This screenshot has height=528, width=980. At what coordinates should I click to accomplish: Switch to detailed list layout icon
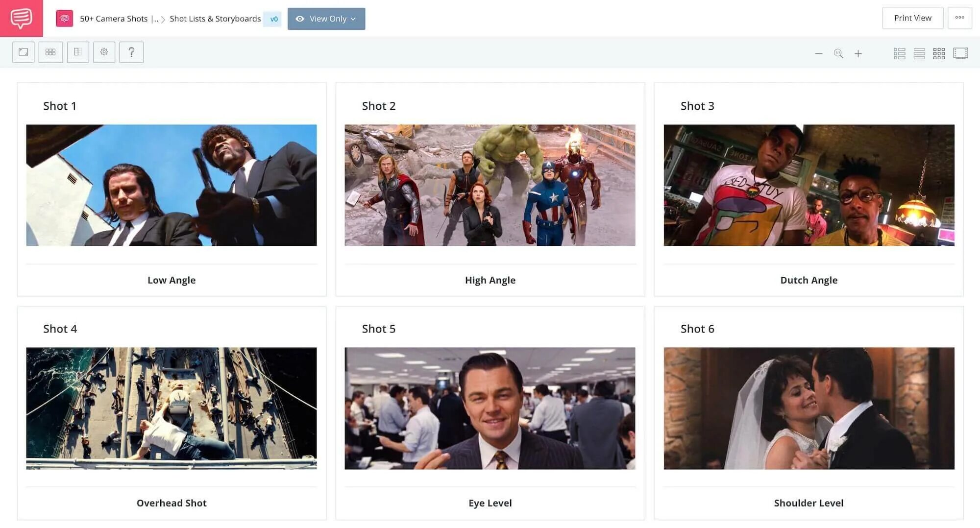899,53
